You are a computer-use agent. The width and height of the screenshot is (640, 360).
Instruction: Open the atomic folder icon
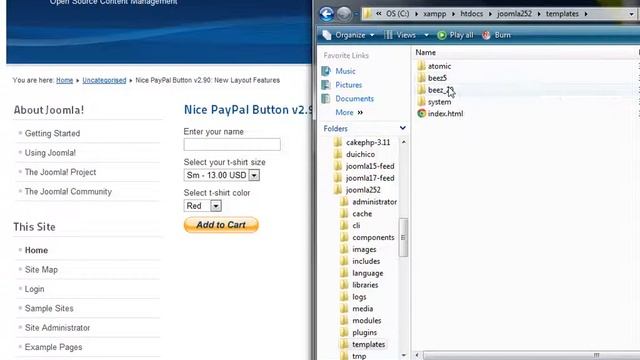422,66
